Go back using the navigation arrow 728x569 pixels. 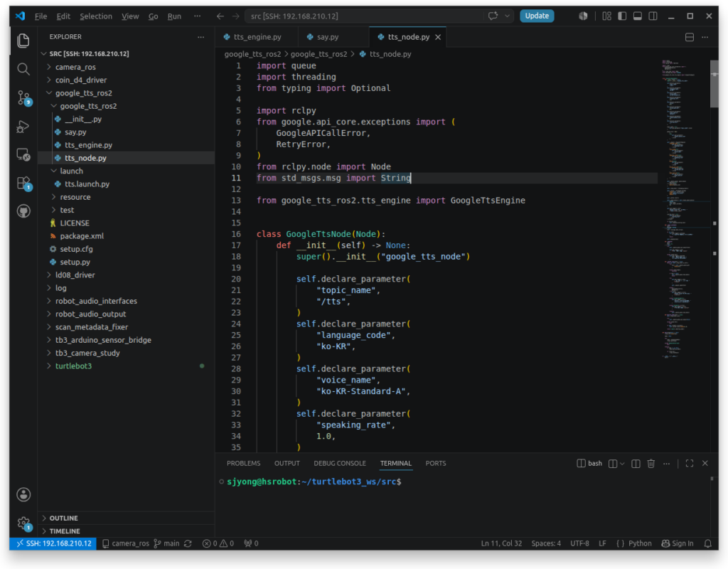(220, 16)
